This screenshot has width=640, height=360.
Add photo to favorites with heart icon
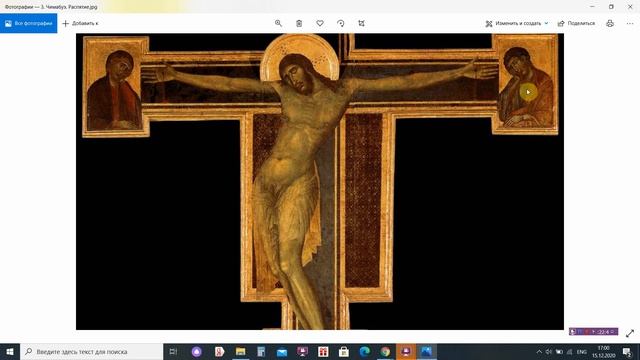[x=320, y=23]
